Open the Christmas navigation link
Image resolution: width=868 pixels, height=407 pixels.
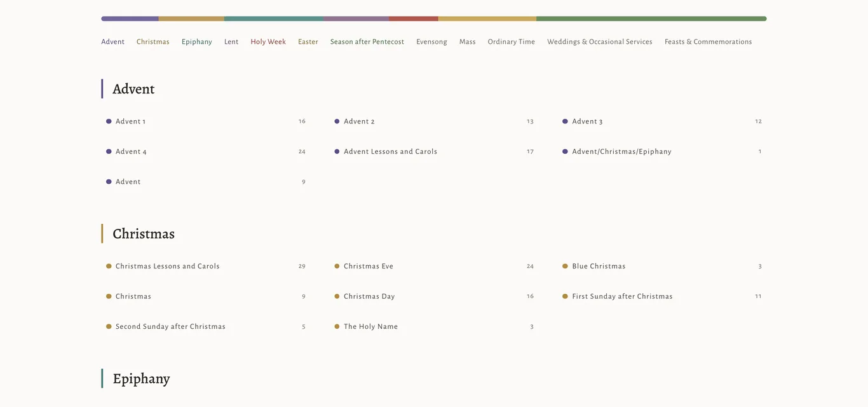coord(153,41)
